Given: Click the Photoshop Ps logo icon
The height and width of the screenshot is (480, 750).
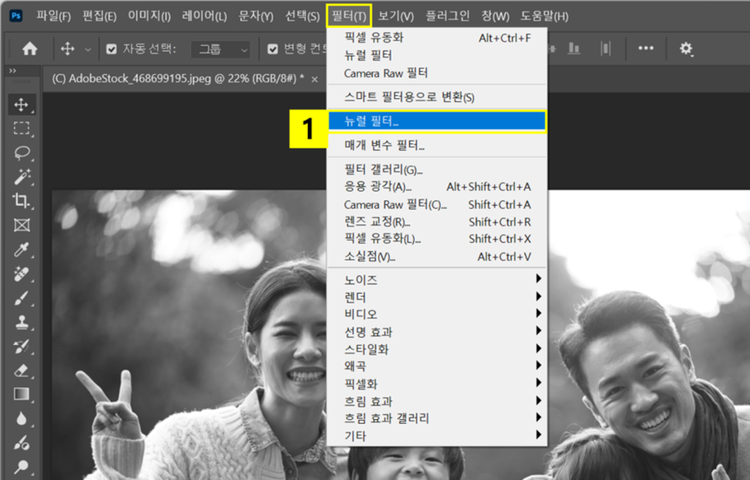Looking at the screenshot, I should [x=16, y=16].
